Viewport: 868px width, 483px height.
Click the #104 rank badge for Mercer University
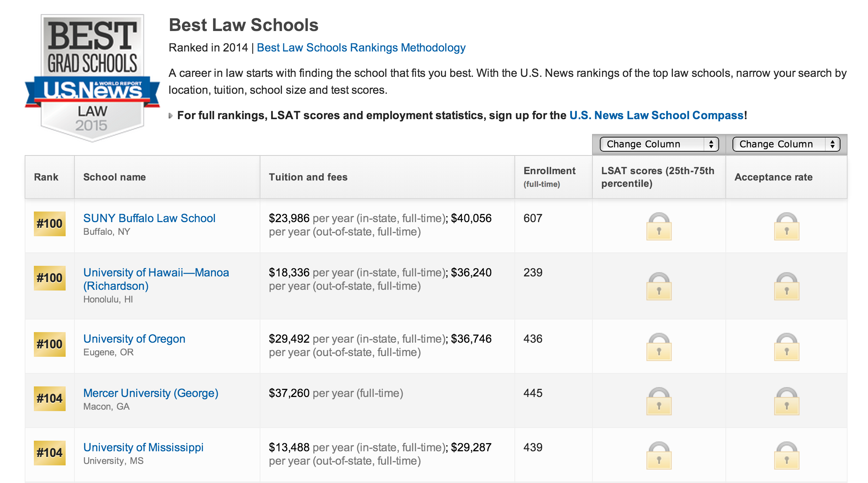[x=50, y=399]
